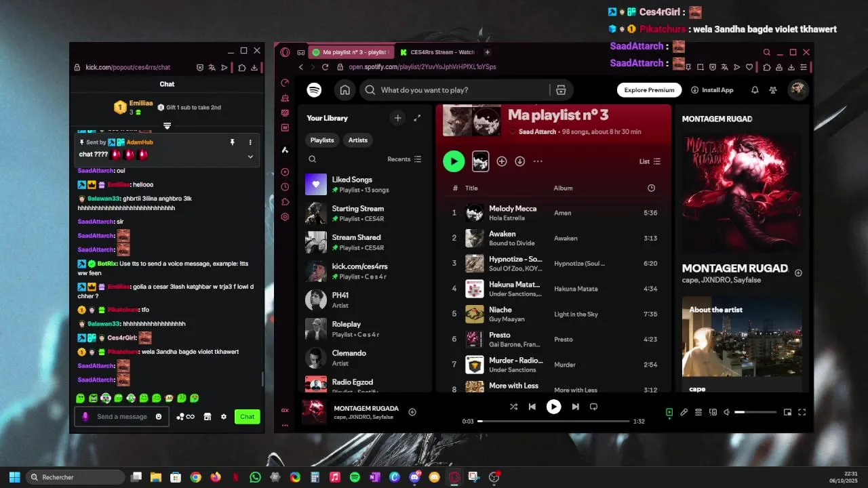
Task: Click the Spotify logo
Action: (314, 90)
